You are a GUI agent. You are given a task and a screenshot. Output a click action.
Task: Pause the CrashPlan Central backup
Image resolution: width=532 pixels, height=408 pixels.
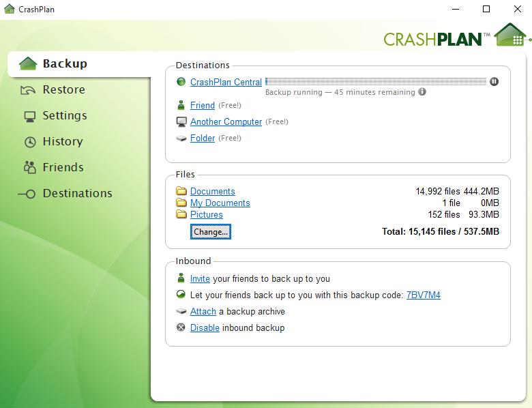pyautogui.click(x=494, y=81)
